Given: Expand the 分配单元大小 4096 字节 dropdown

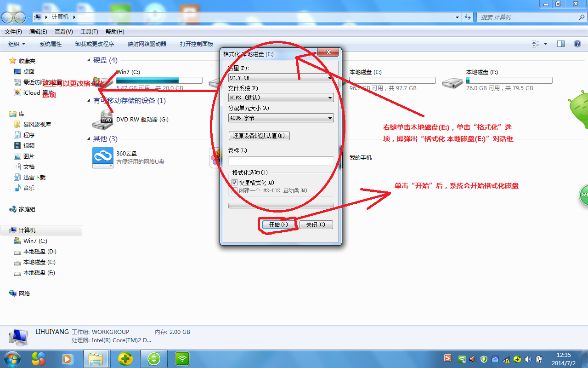Looking at the screenshot, I should pos(281,118).
